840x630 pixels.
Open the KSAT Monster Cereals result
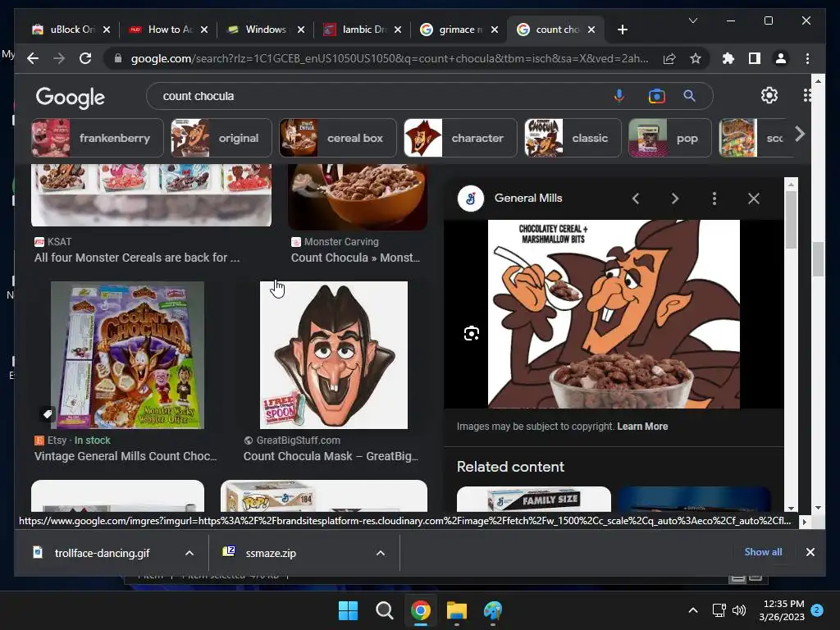(137, 258)
